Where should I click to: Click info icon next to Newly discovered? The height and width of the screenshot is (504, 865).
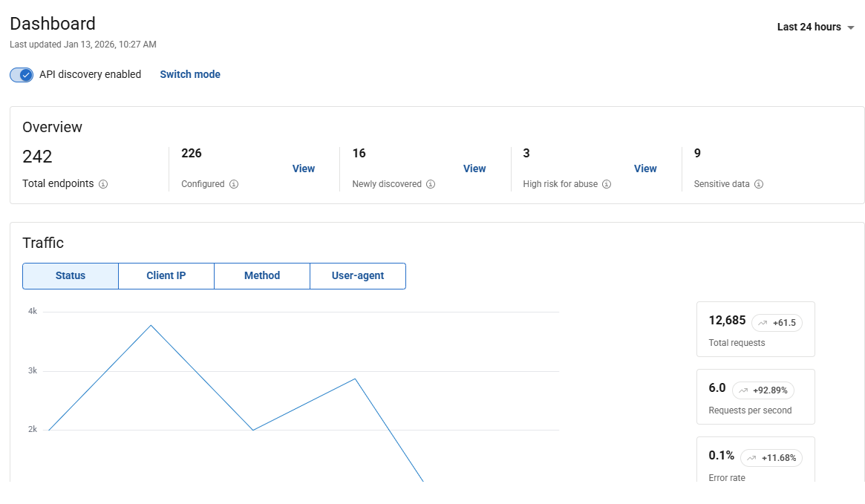tap(431, 184)
